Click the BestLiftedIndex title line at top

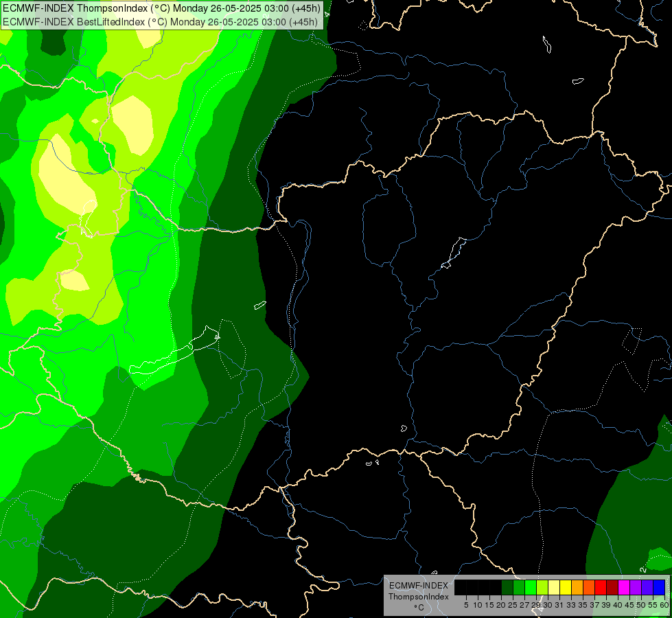[161, 22]
